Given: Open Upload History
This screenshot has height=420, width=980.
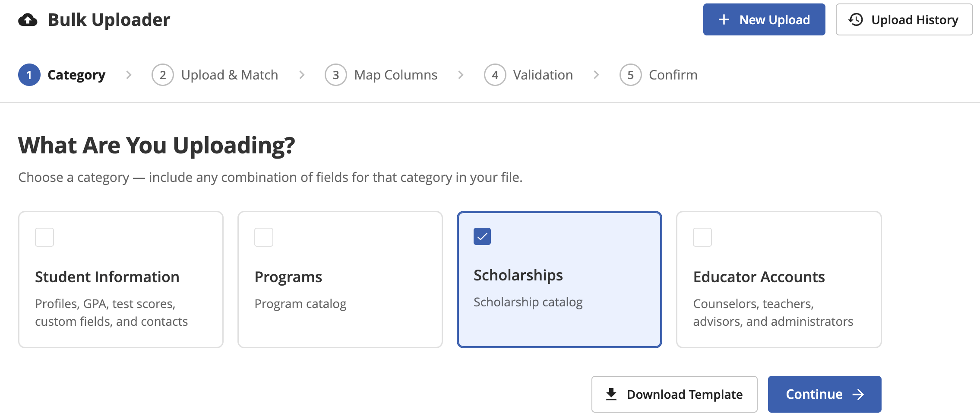Looking at the screenshot, I should coord(904,19).
